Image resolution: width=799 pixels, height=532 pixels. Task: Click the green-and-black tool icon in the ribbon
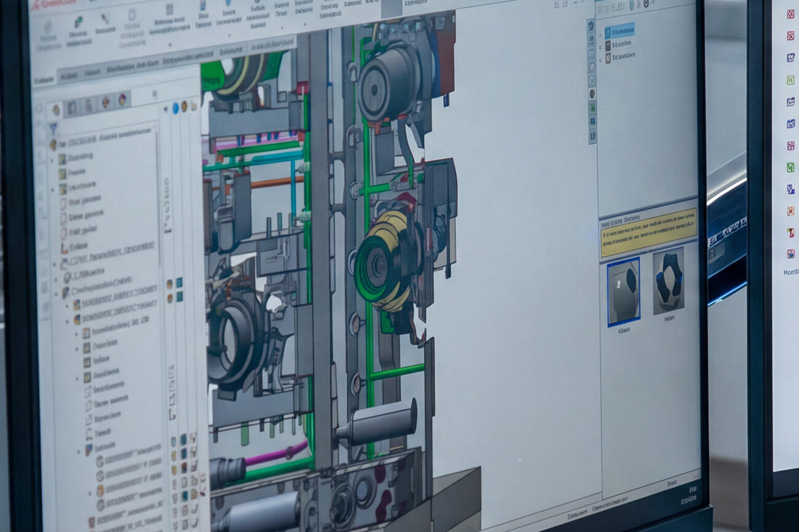[x=79, y=23]
